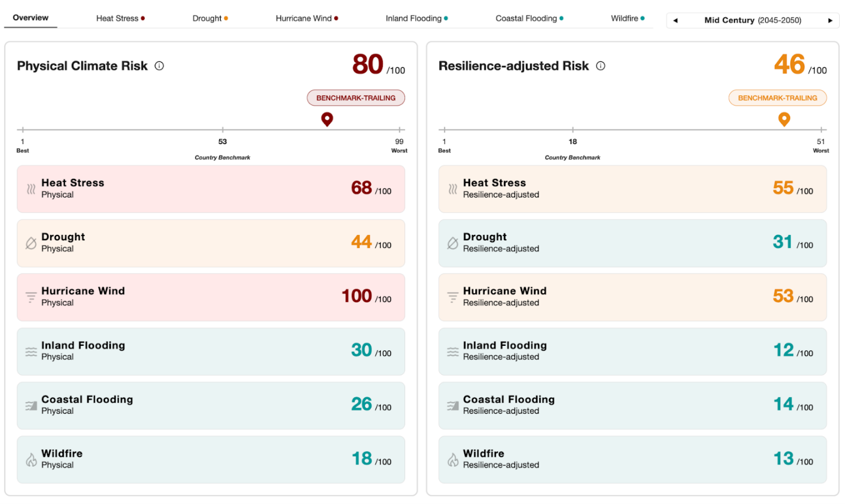Click info icon next to Physical Climate Risk

[159, 66]
